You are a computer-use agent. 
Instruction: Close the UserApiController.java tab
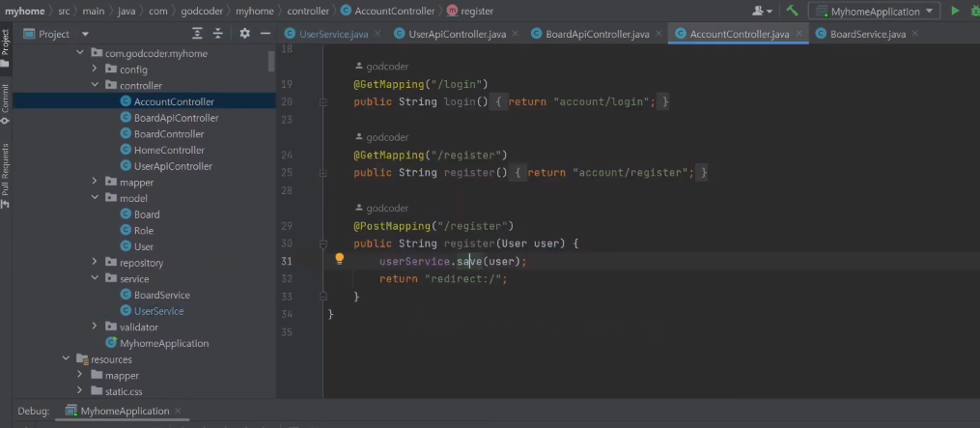pyautogui.click(x=516, y=35)
